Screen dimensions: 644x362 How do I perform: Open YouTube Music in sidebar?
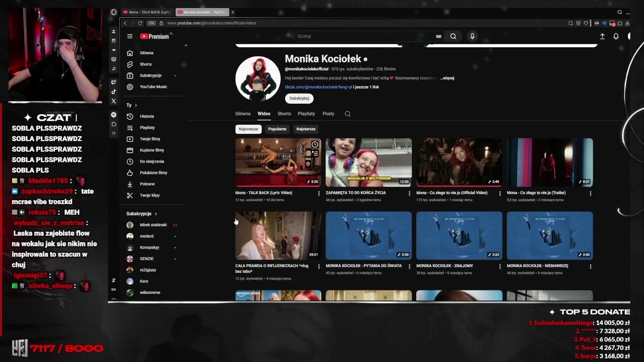click(x=153, y=86)
